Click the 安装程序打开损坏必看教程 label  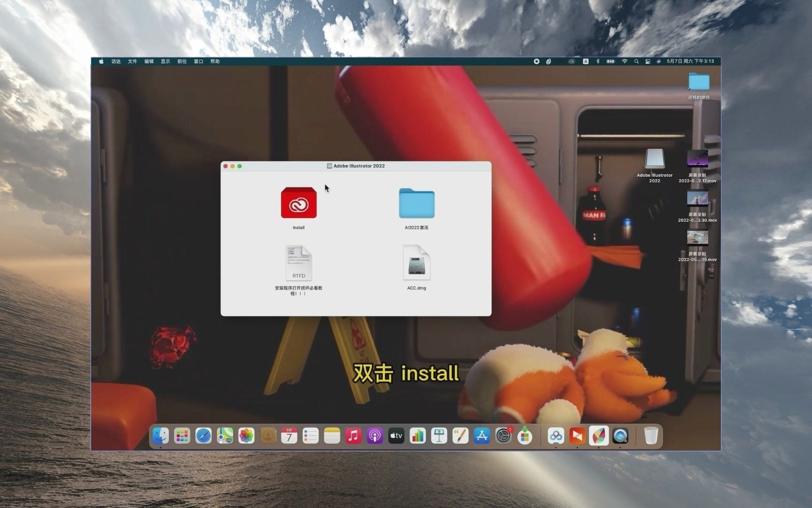[298, 291]
